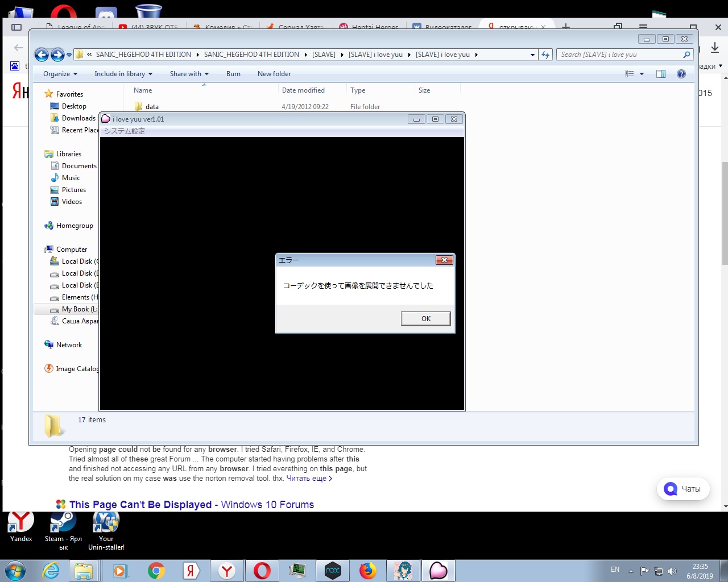Select Network in navigation pane
This screenshot has height=582, width=728.
tap(69, 345)
